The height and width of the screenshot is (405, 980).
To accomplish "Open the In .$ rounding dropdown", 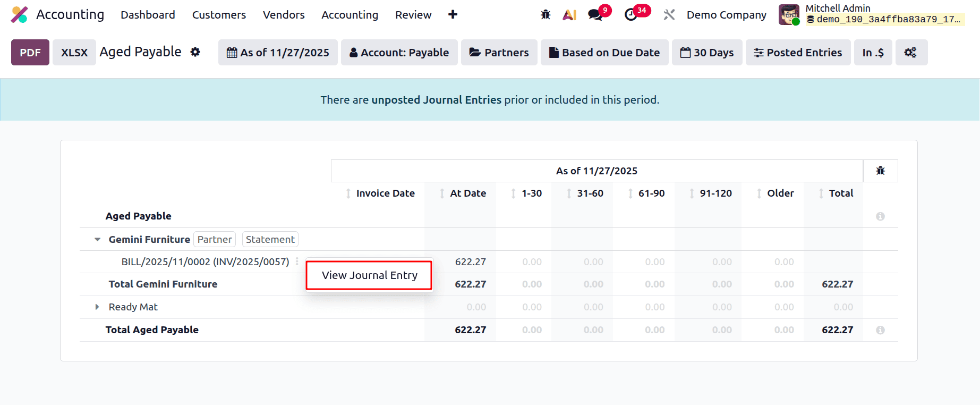I will [873, 52].
